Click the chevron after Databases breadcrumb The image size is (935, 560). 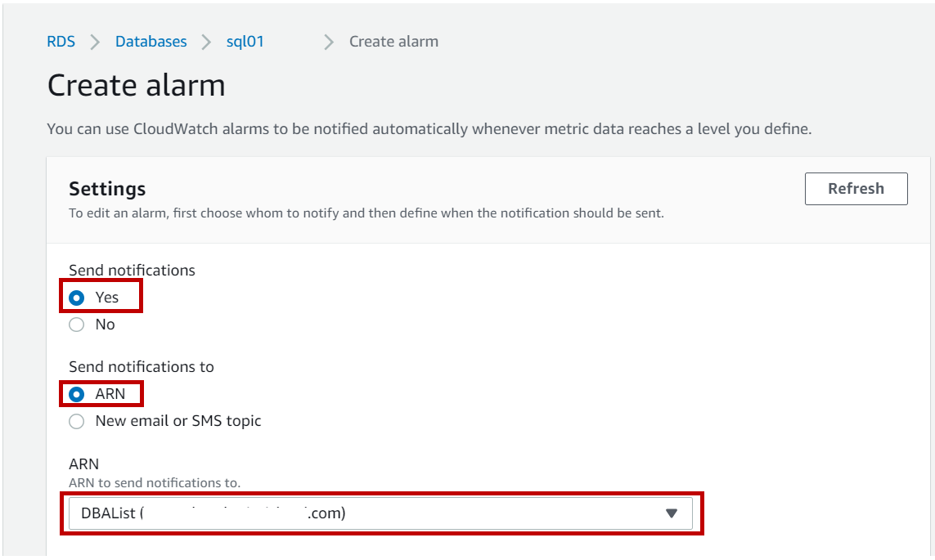point(208,41)
